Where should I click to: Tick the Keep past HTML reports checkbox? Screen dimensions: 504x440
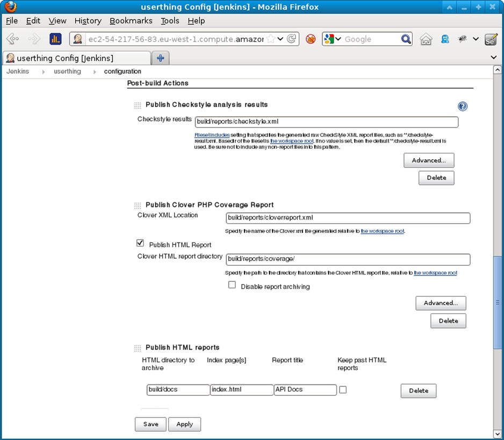click(343, 390)
